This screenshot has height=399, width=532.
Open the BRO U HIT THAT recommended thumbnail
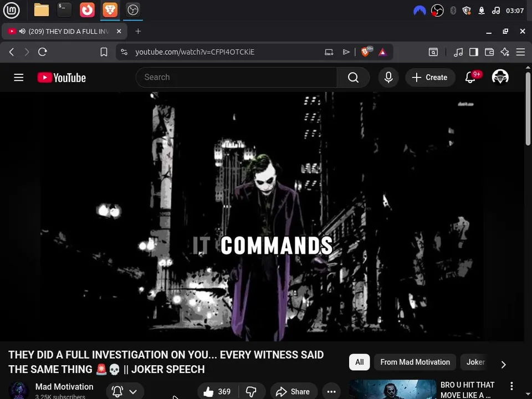tap(392, 390)
